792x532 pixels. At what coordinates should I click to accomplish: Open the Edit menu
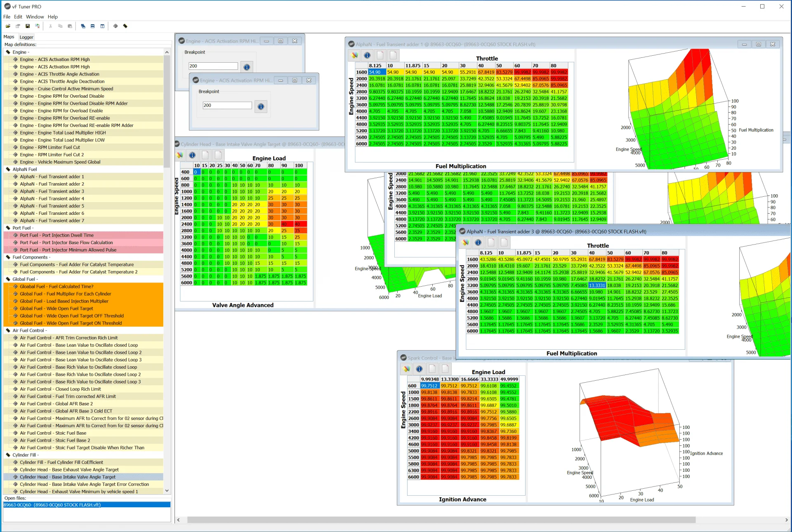(18, 17)
